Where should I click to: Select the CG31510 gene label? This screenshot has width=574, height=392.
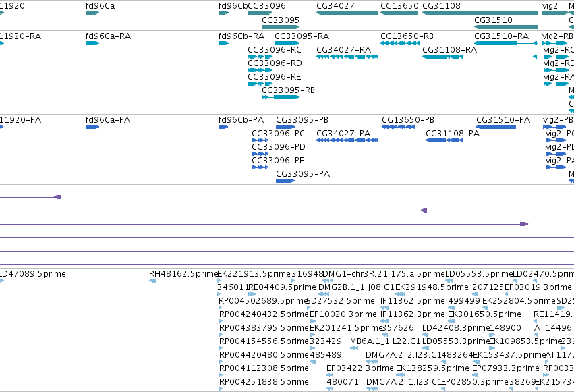coord(494,20)
